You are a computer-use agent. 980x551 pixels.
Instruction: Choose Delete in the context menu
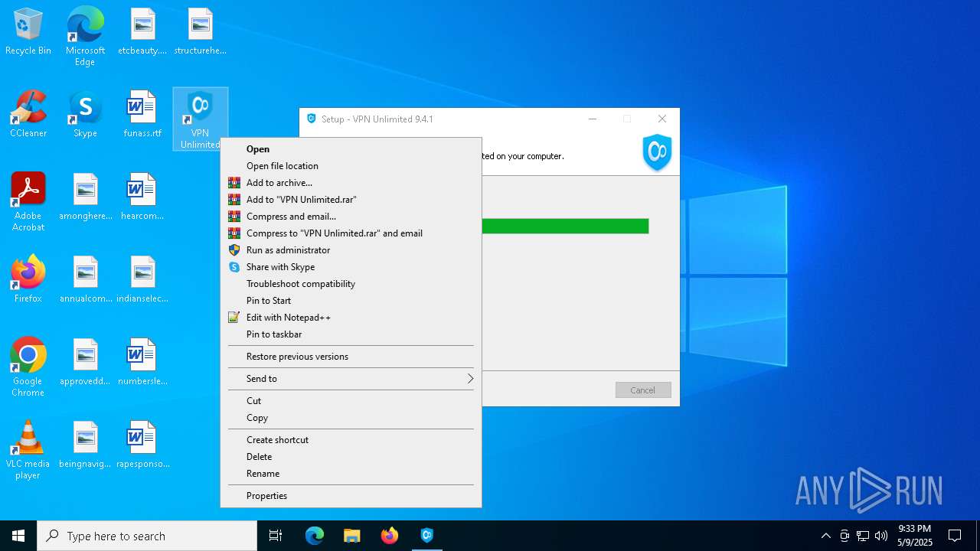(351, 457)
